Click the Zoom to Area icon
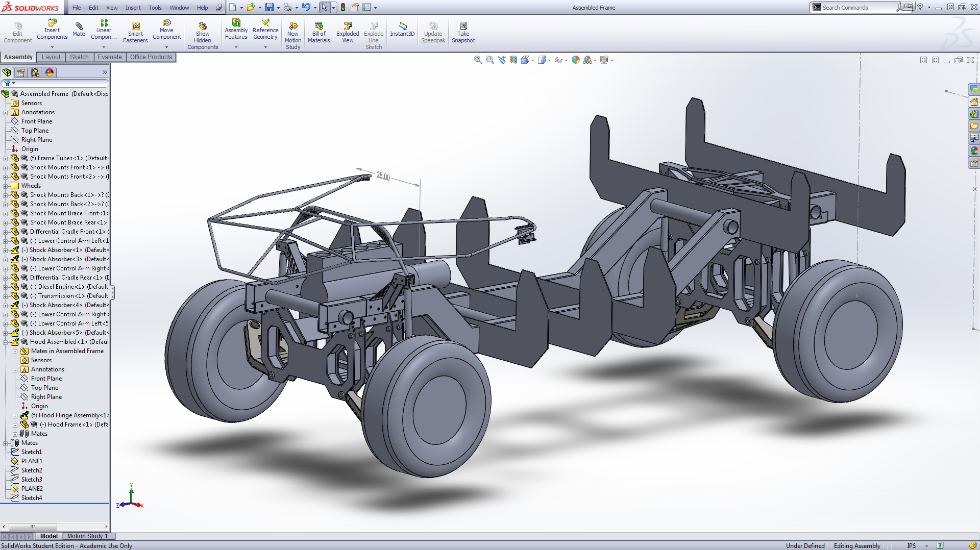This screenshot has width=980, height=550. (x=489, y=60)
